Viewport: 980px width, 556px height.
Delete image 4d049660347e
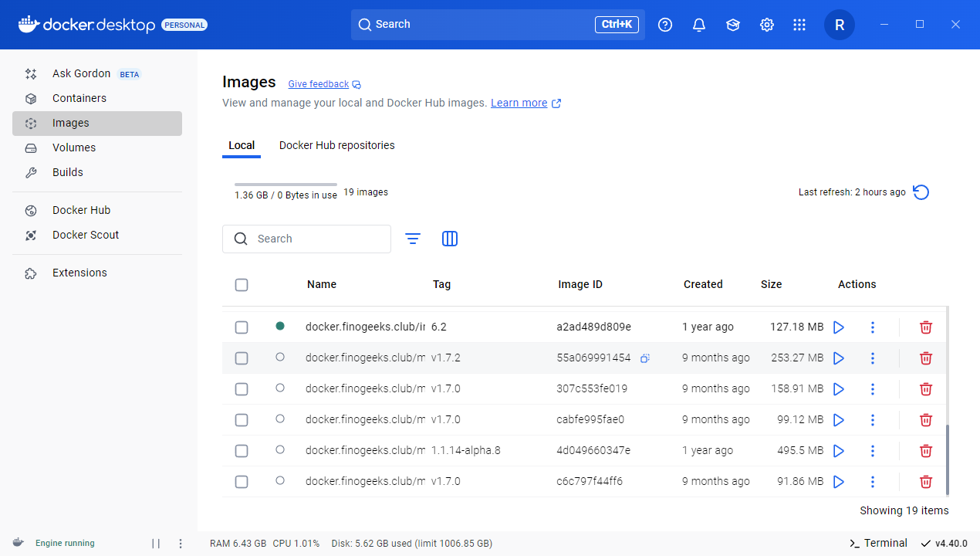[x=926, y=451]
